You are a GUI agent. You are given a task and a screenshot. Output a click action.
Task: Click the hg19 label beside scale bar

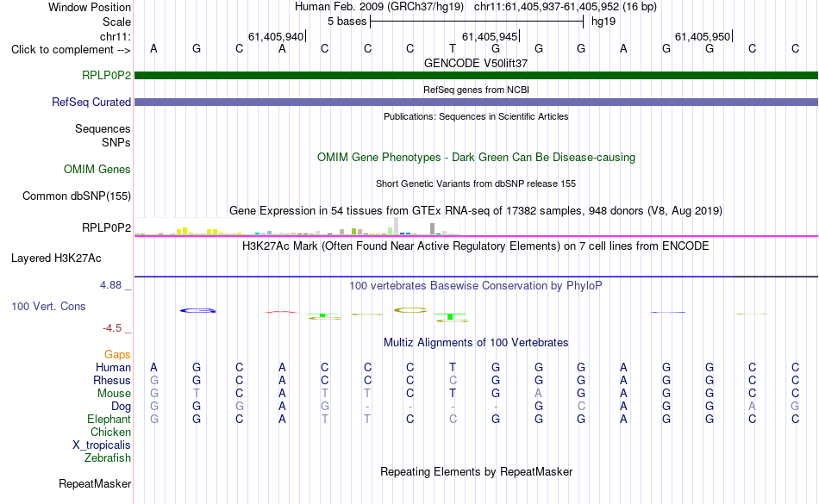click(603, 22)
